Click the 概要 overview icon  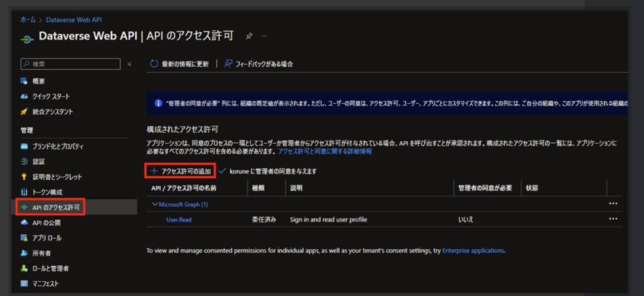[x=24, y=81]
